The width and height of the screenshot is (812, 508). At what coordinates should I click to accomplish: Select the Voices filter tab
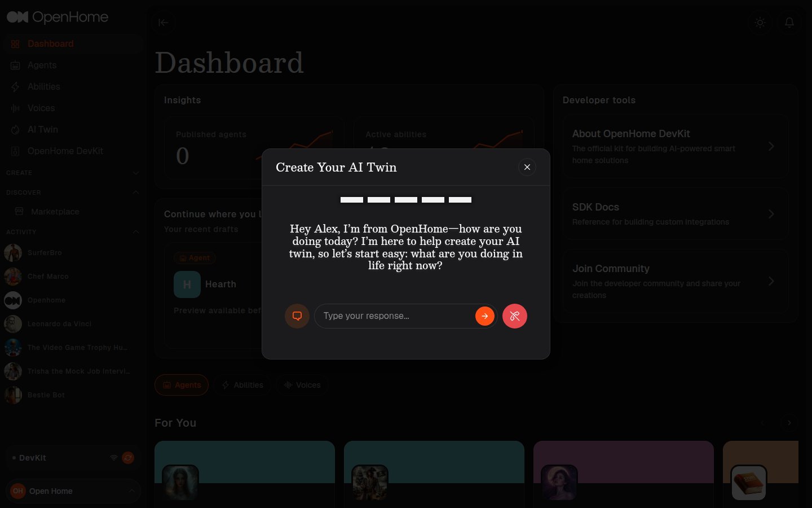point(302,385)
